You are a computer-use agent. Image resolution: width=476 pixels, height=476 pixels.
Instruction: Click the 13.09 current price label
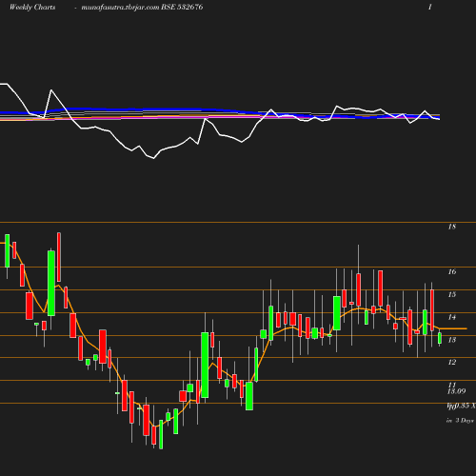click(x=456, y=391)
